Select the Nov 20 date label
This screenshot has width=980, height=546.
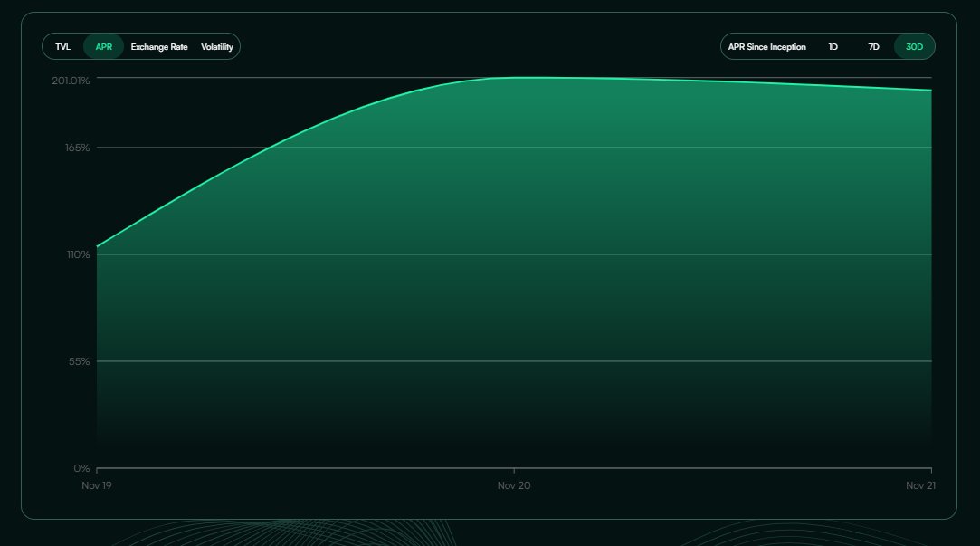coord(514,485)
